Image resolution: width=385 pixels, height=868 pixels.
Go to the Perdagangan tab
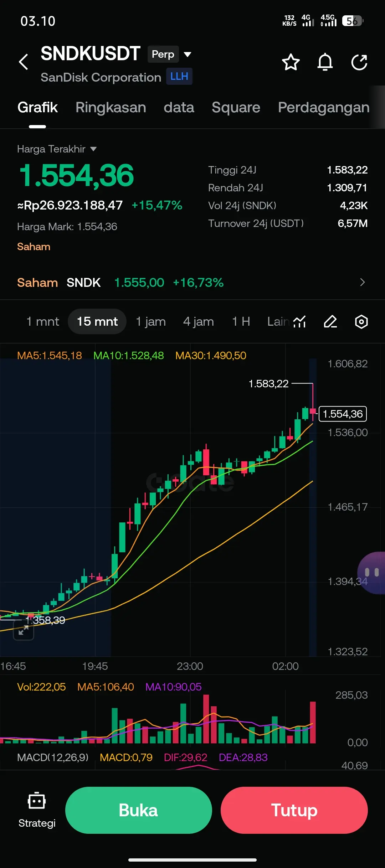(x=324, y=107)
